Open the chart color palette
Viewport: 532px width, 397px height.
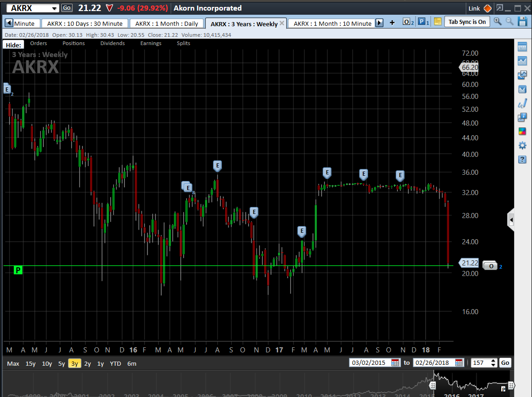point(522,131)
